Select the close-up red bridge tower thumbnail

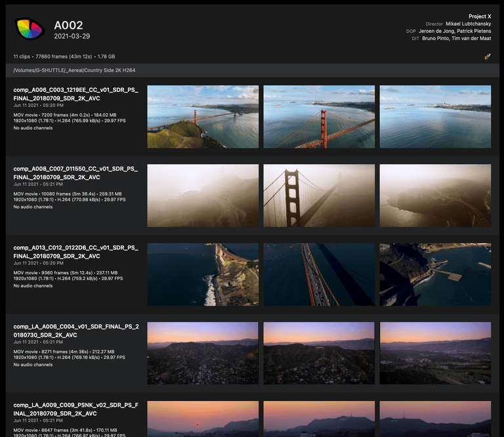tap(319, 117)
